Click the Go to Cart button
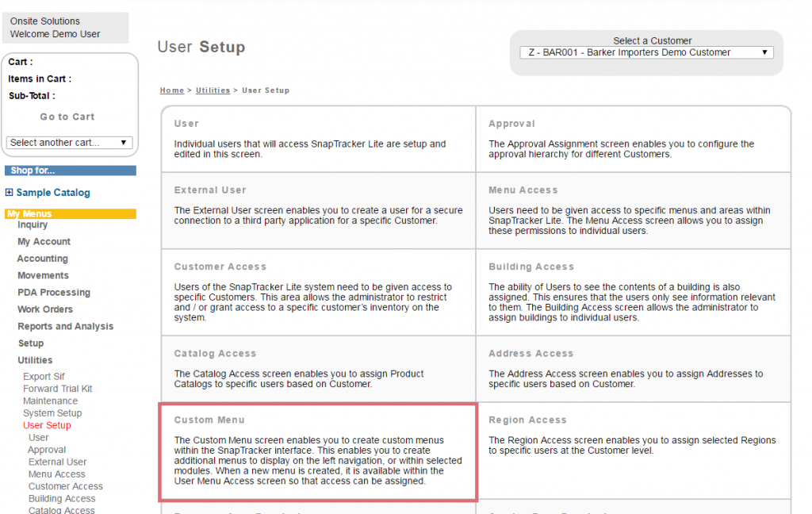The width and height of the screenshot is (812, 514). click(x=67, y=117)
